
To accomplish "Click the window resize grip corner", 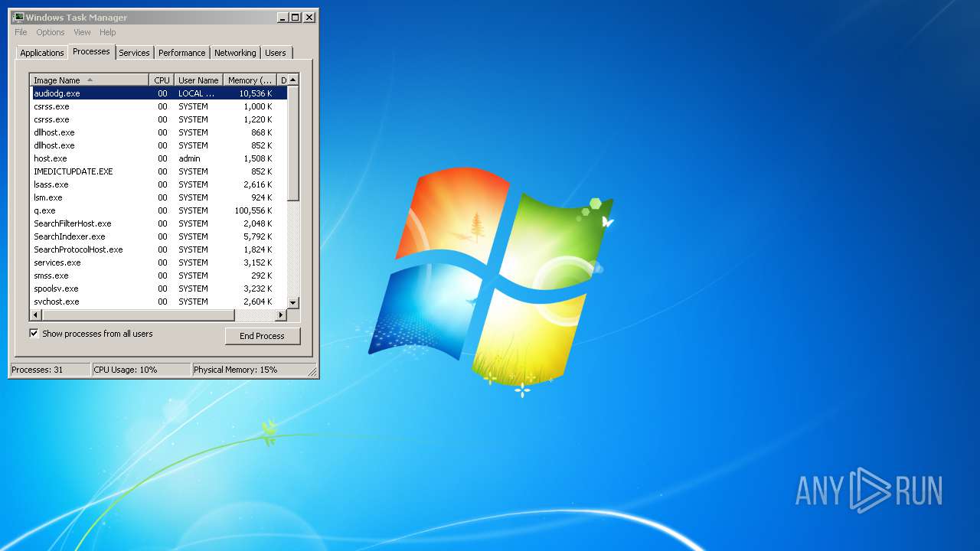I will (312, 372).
